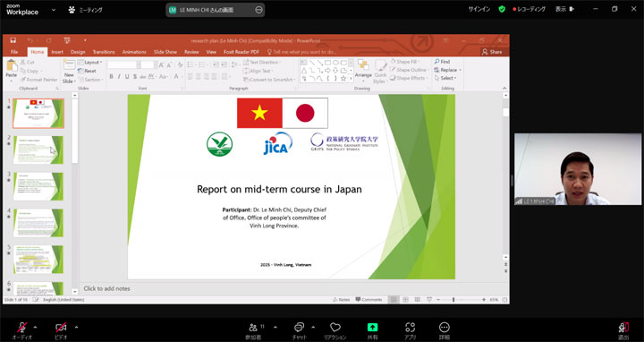This screenshot has height=342, width=644.
Task: Open the Layout dropdown
Action: coord(90,63)
